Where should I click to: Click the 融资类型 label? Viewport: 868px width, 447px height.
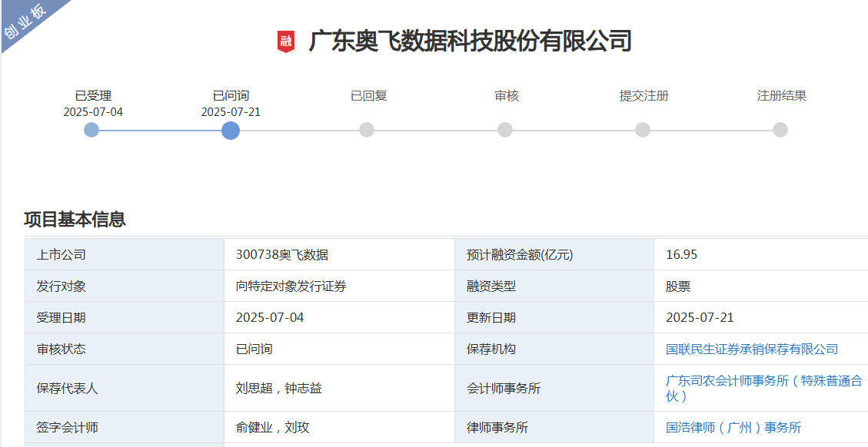491,286
